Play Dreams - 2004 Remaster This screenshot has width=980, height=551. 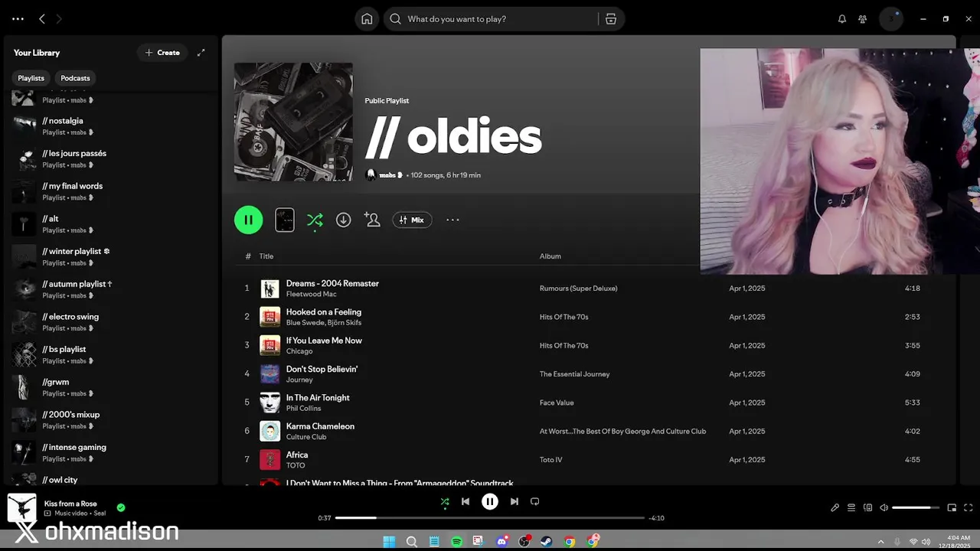[x=332, y=283]
